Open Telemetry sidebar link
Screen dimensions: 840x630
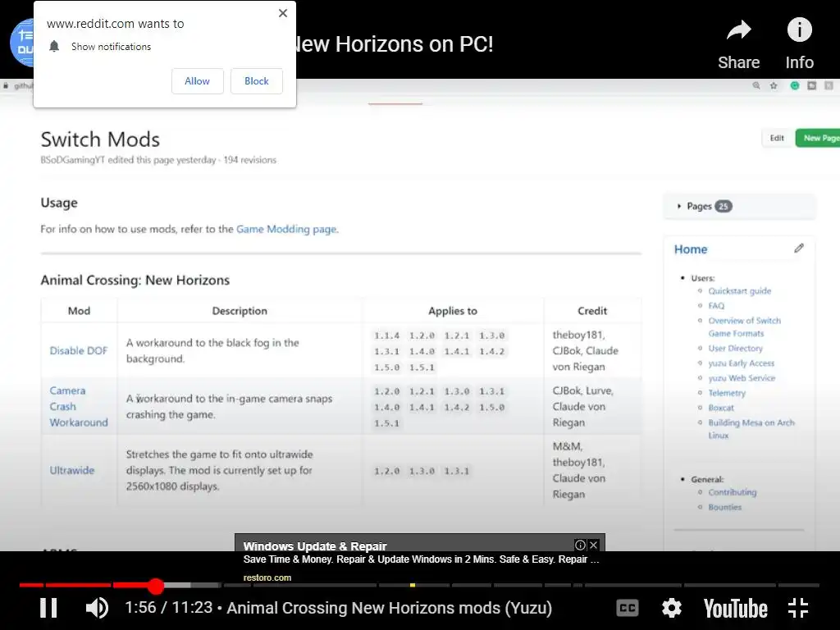point(727,393)
